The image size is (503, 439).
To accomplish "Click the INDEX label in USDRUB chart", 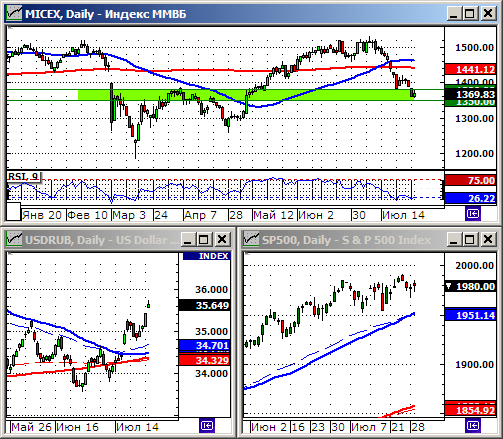I will click(x=207, y=256).
